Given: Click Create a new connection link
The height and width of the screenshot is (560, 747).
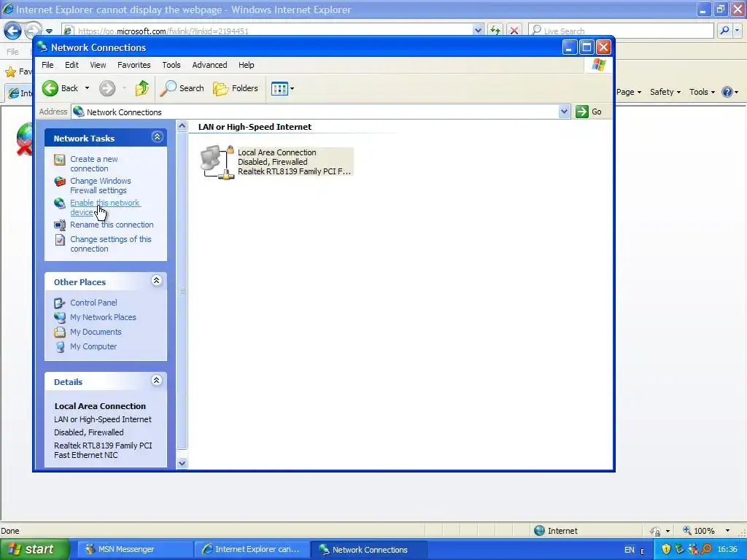Looking at the screenshot, I should click(94, 164).
